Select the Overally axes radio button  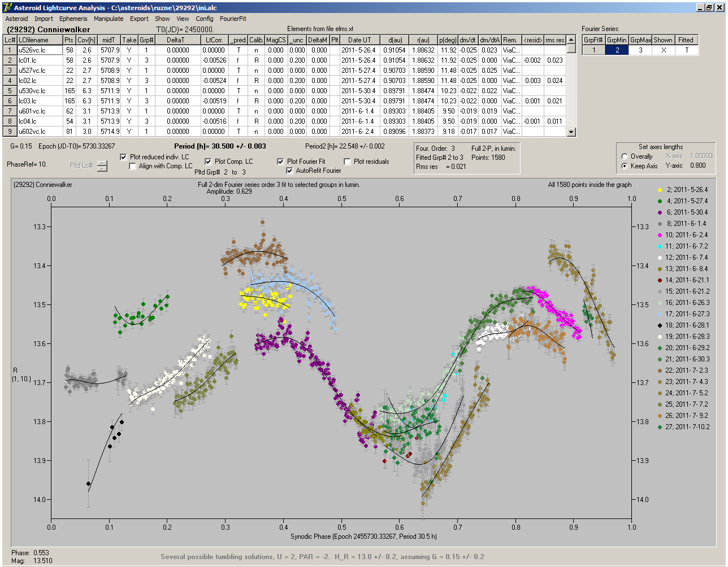point(625,156)
